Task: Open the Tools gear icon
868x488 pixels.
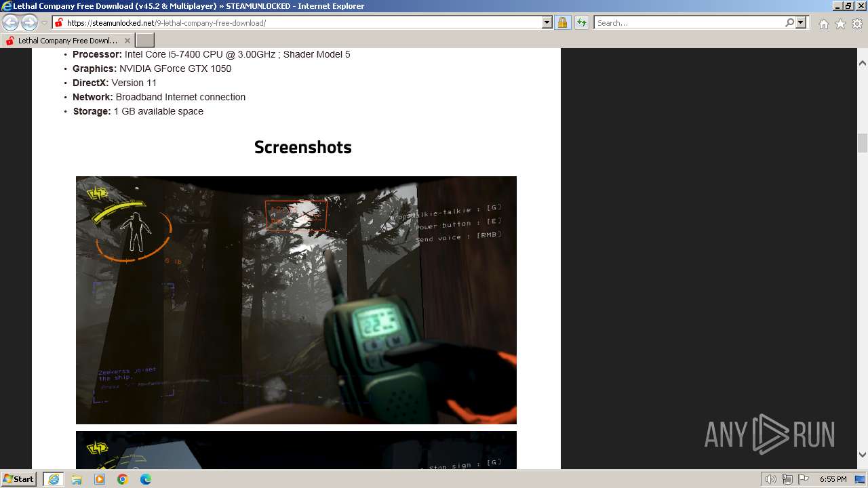Action: [x=857, y=24]
